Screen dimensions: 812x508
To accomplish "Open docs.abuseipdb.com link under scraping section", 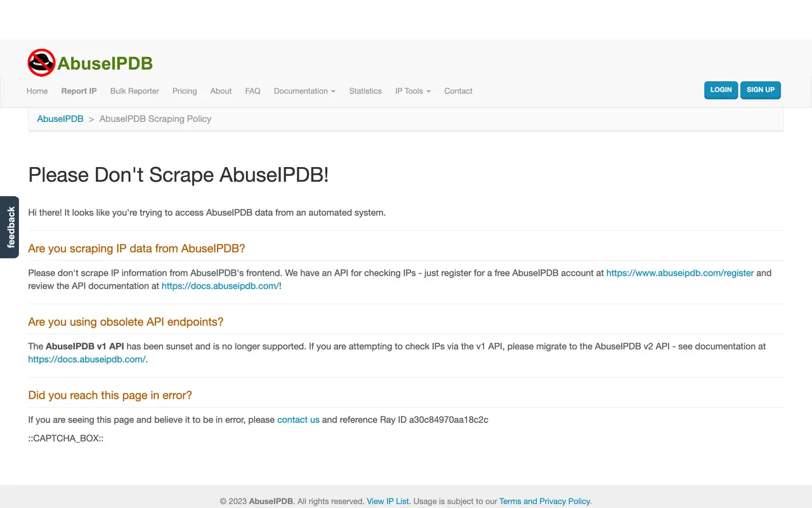I will pyautogui.click(x=220, y=286).
